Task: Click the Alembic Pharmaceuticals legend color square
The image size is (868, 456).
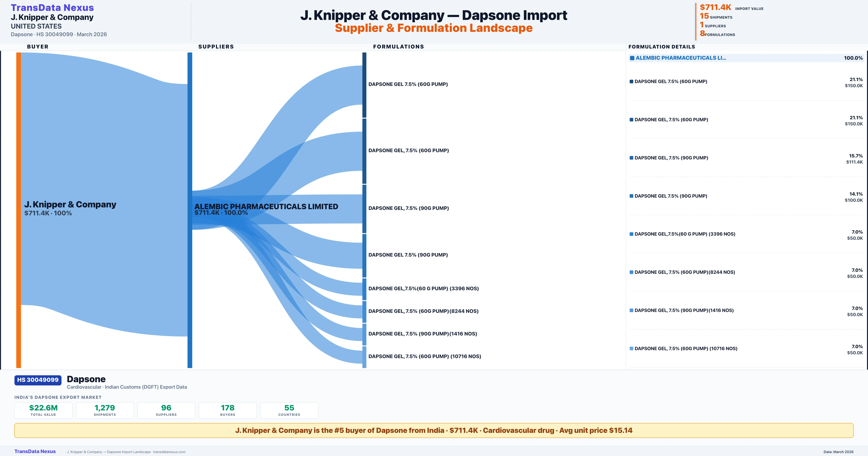Action: tap(632, 58)
